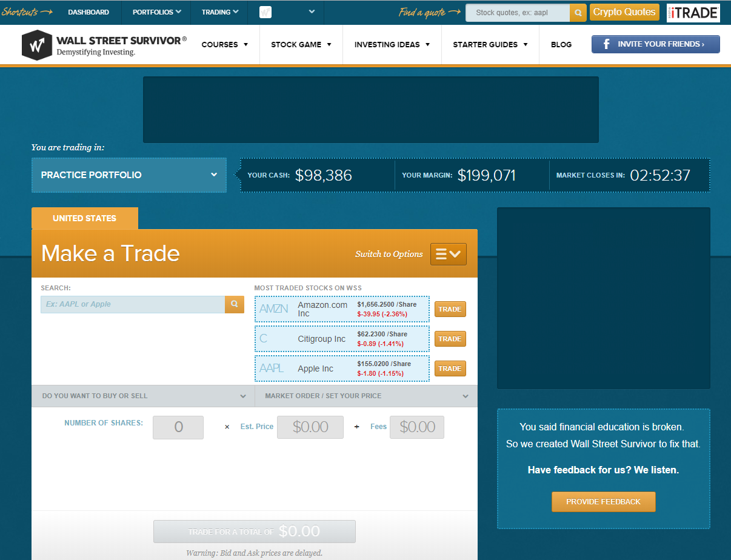Viewport: 731px width, 560px height.
Task: Click the Switch to Options link
Action: (389, 254)
